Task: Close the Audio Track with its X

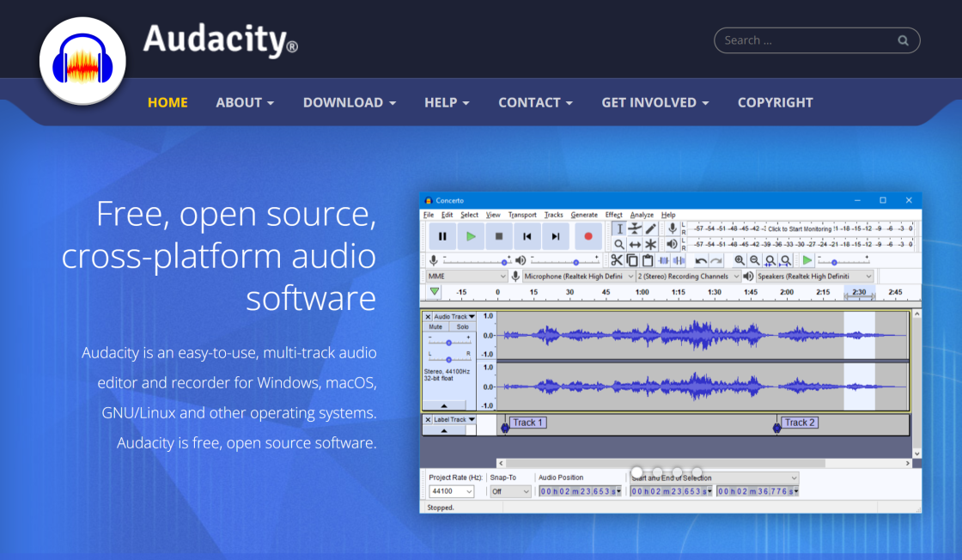Action: 429,316
